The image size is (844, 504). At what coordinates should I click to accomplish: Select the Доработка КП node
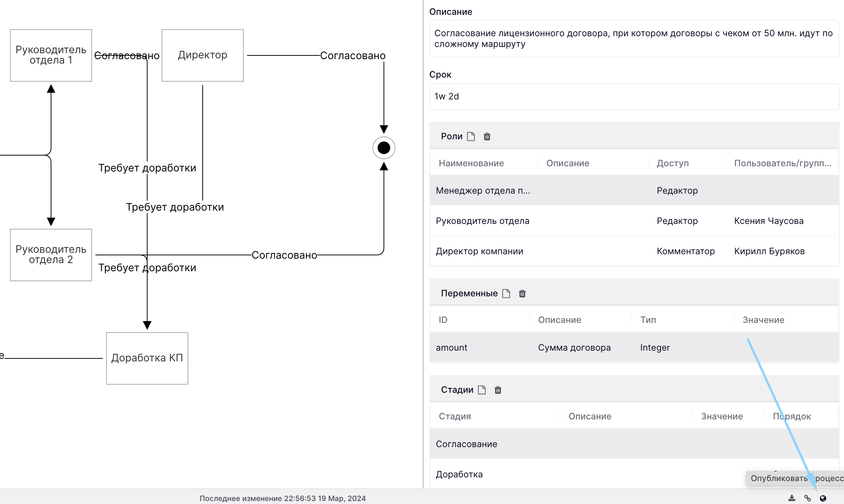tap(147, 358)
